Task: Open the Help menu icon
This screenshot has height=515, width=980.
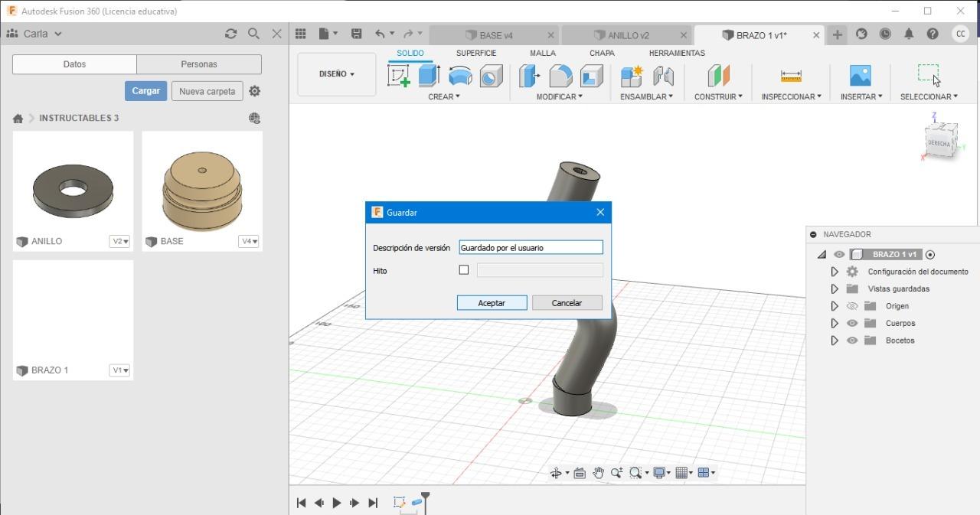Action: tap(933, 34)
